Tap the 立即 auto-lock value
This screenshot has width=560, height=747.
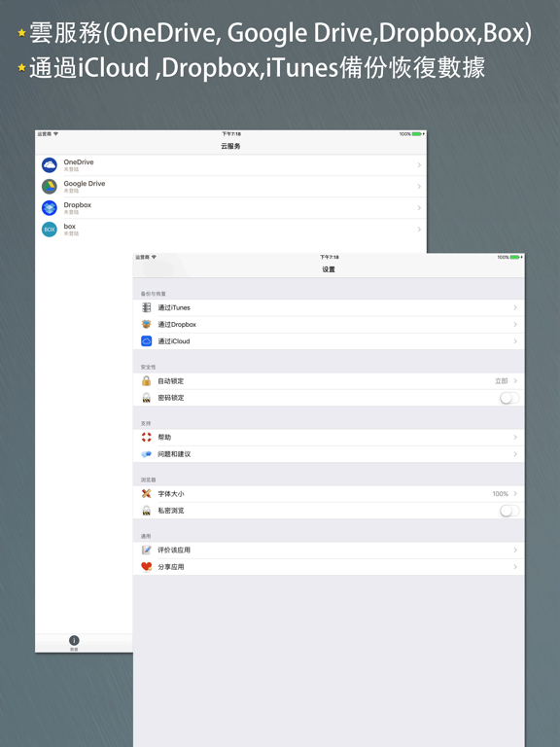point(502,380)
